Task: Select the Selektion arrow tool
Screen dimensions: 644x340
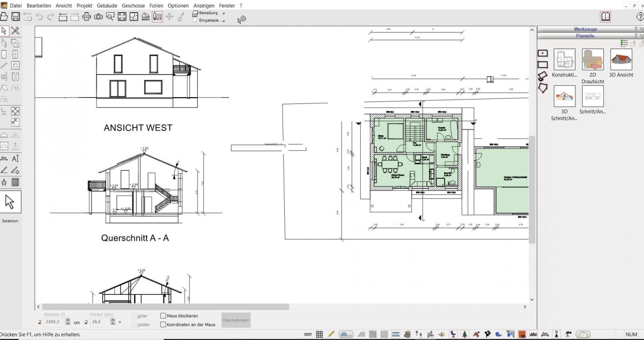Action: pos(10,201)
